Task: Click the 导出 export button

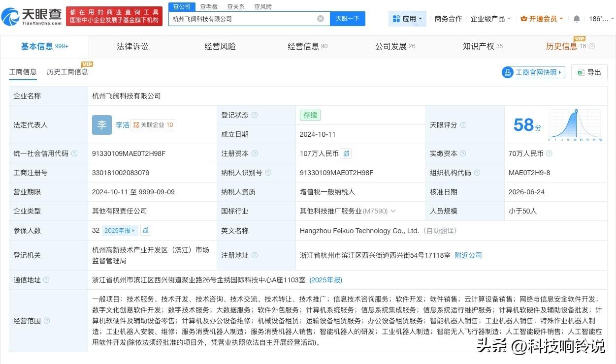Action: coord(589,72)
